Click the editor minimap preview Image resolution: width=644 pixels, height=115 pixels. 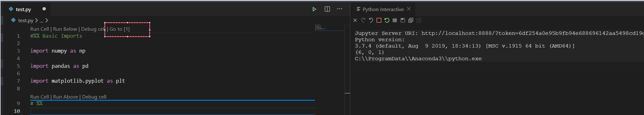coord(329,28)
